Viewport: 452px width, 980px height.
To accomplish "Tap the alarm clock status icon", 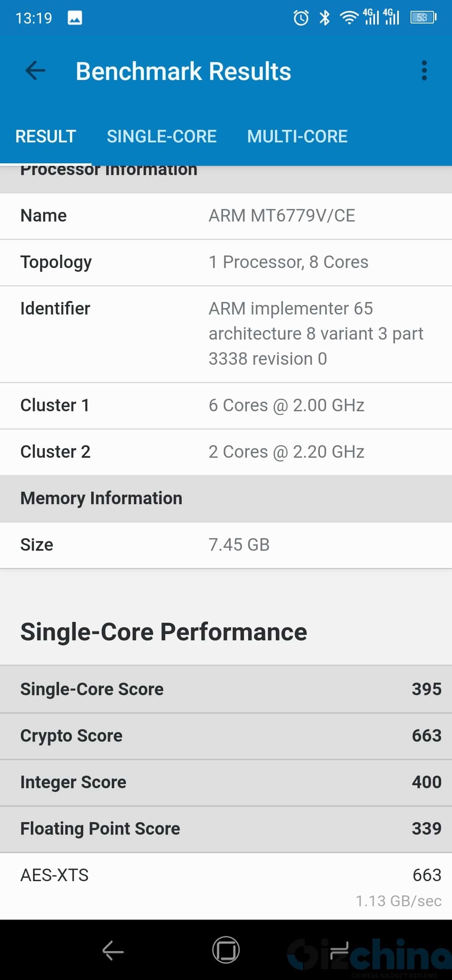I will [301, 18].
